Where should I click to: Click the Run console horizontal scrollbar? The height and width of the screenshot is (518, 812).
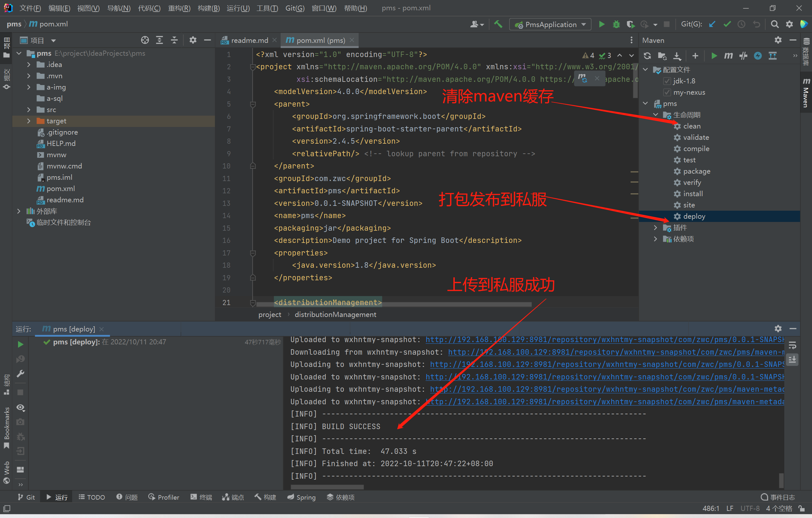point(327,487)
